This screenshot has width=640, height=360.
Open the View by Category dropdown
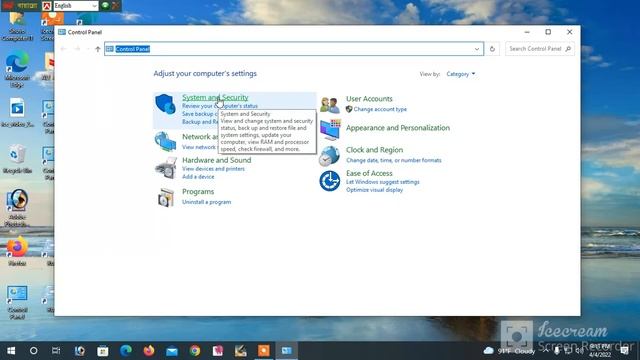pos(460,74)
